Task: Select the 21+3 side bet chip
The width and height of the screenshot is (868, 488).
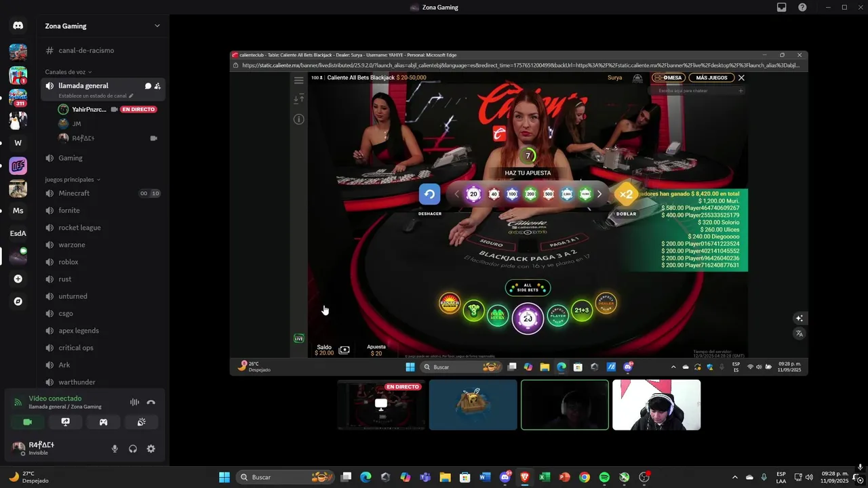Action: (582, 310)
